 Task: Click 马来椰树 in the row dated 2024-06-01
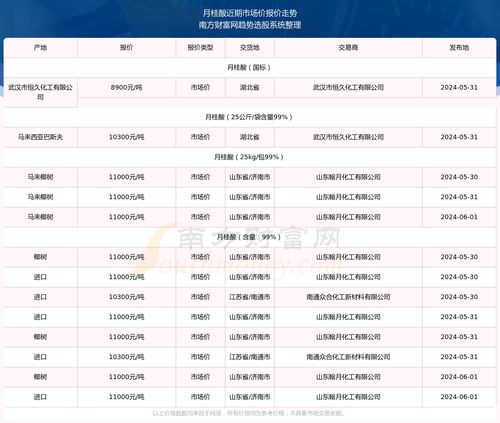pos(40,217)
